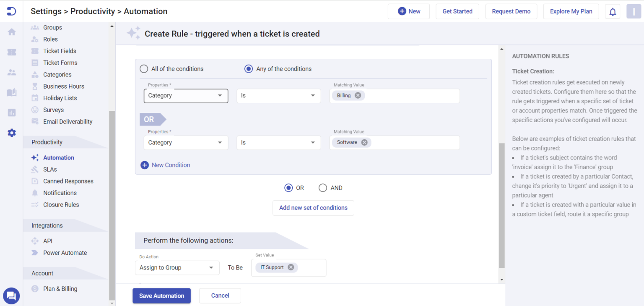Image resolution: width=644 pixels, height=306 pixels.
Task: Select the AND condition radio button
Action: (323, 188)
